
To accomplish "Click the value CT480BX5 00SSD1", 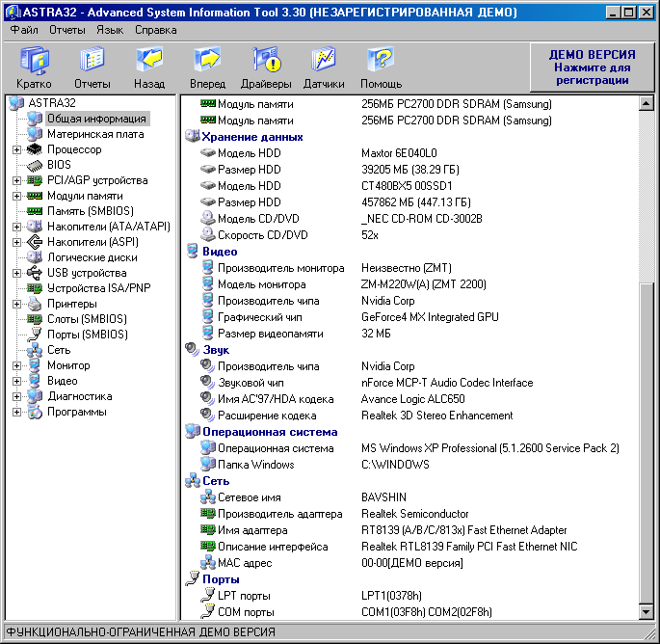I will (407, 186).
